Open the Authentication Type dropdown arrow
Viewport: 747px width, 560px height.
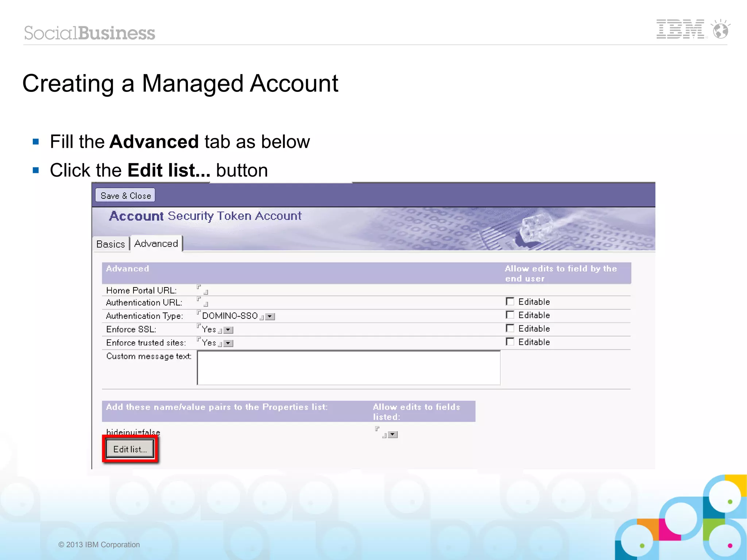coord(270,316)
